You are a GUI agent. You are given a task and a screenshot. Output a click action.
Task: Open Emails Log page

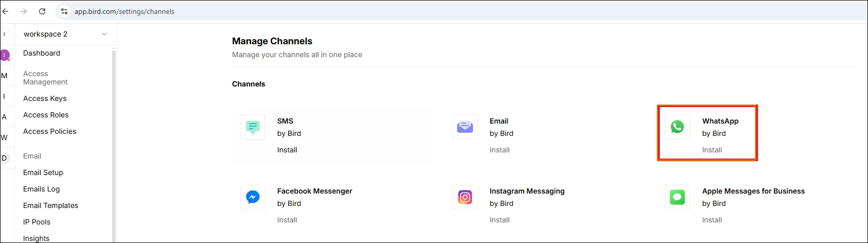coord(42,189)
